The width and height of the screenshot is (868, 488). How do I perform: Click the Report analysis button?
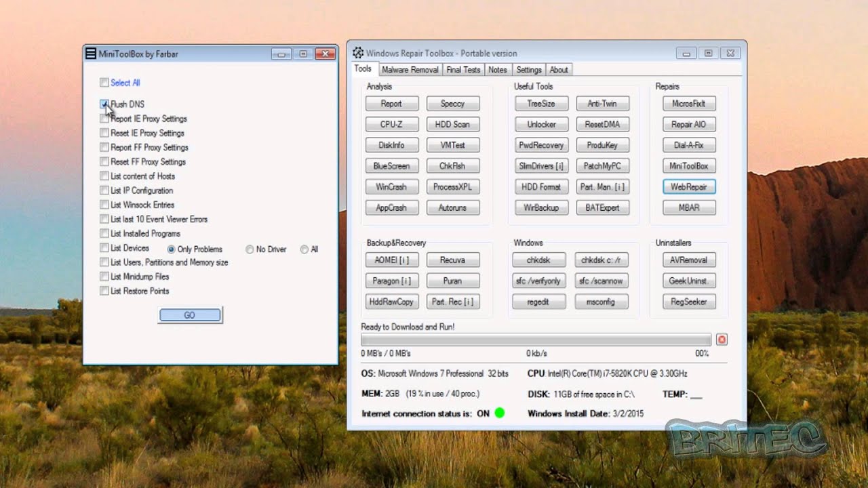point(391,104)
